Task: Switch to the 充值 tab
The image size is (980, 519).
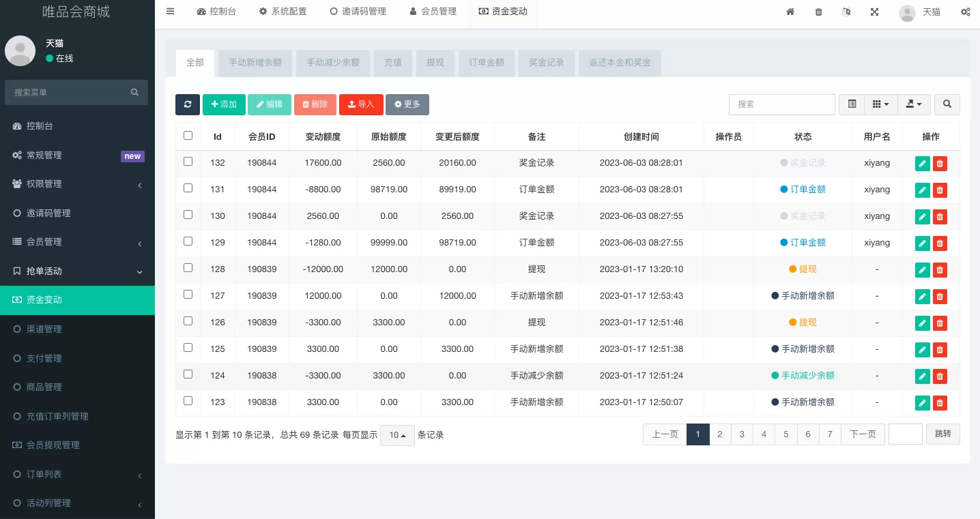Action: (x=393, y=63)
